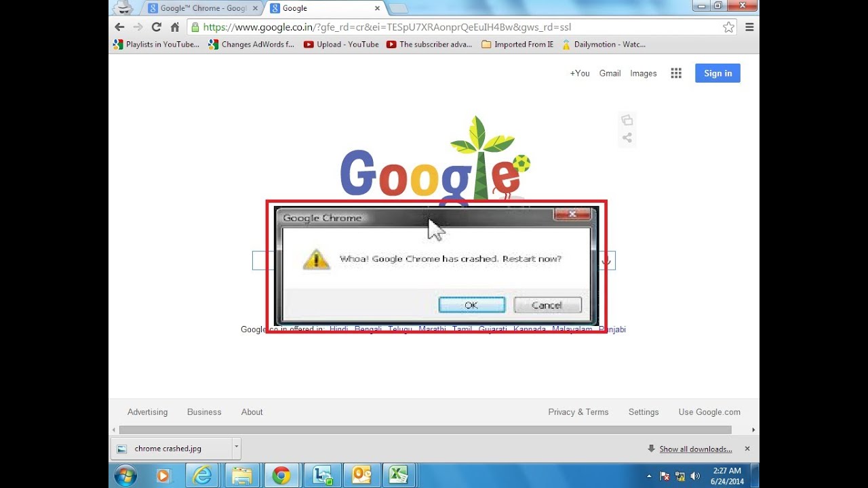Open Playlists in YouTube bookmark
This screenshot has height=488, width=868.
157,44
